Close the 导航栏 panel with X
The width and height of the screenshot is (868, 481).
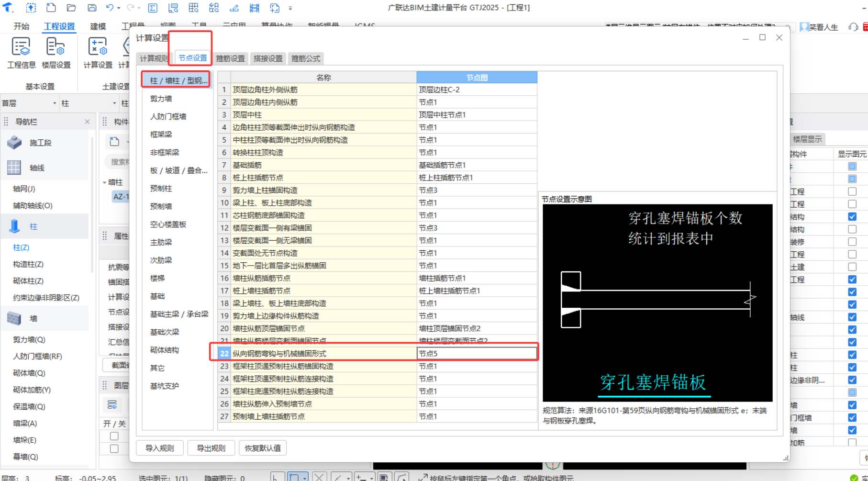click(87, 122)
